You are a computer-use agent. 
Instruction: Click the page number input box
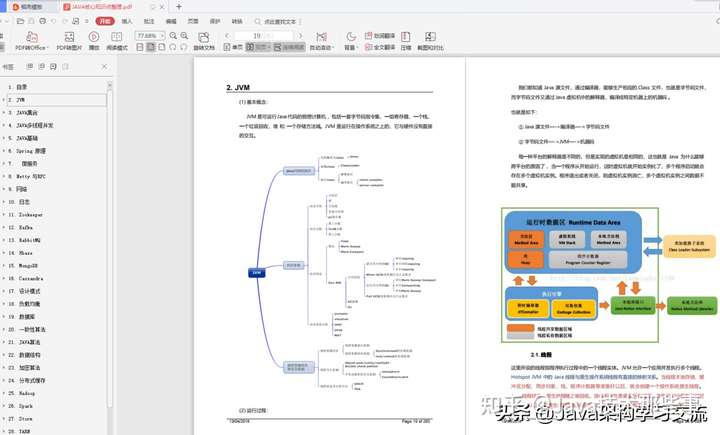click(263, 36)
